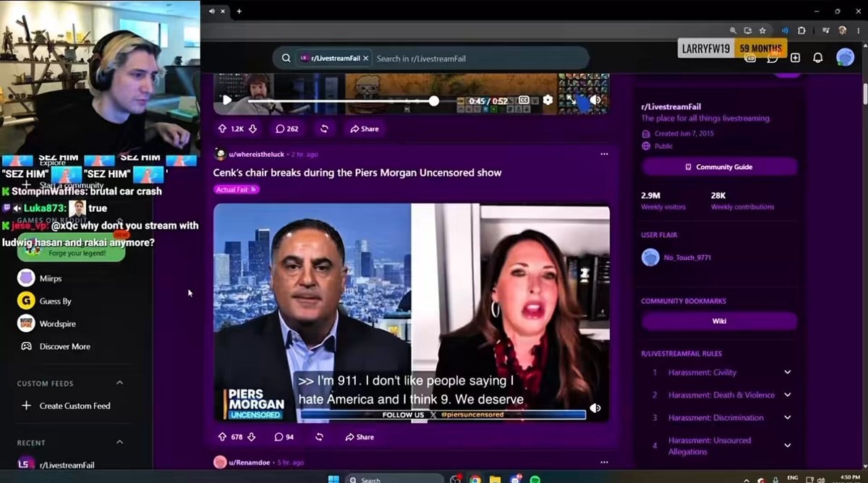Open Reddit chat icon
Screen dimensions: 868x483
(x=773, y=58)
